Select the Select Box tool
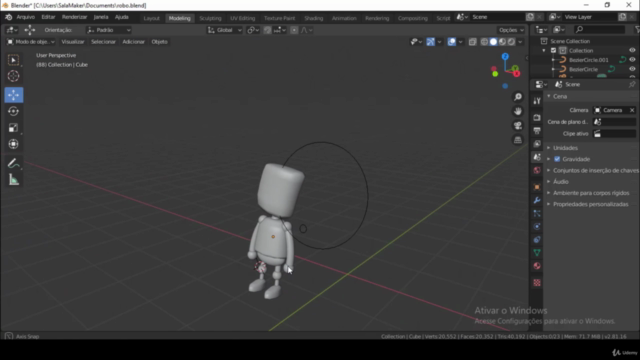Screen dimensions: 640x360 13,60
